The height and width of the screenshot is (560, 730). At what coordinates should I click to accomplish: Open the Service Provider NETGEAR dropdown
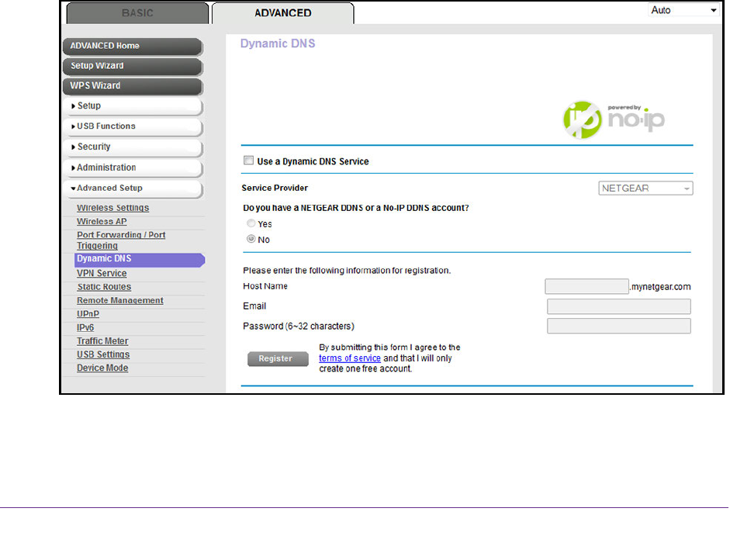(x=645, y=188)
